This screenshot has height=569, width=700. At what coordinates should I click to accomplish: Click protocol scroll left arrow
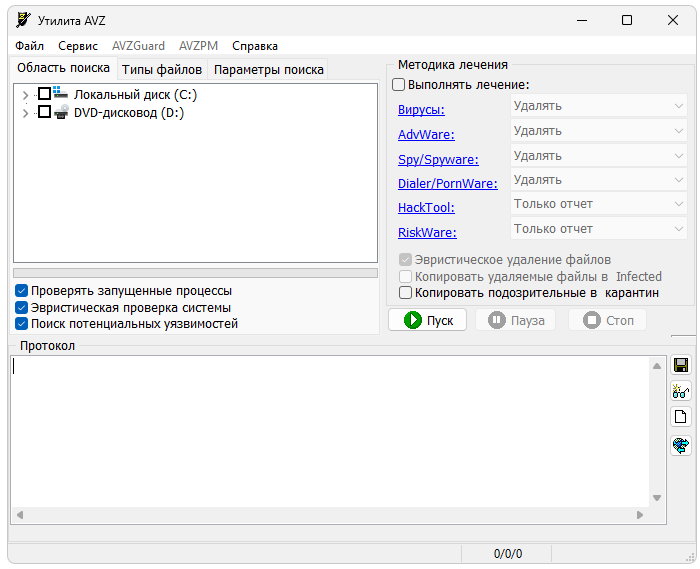(x=20, y=515)
